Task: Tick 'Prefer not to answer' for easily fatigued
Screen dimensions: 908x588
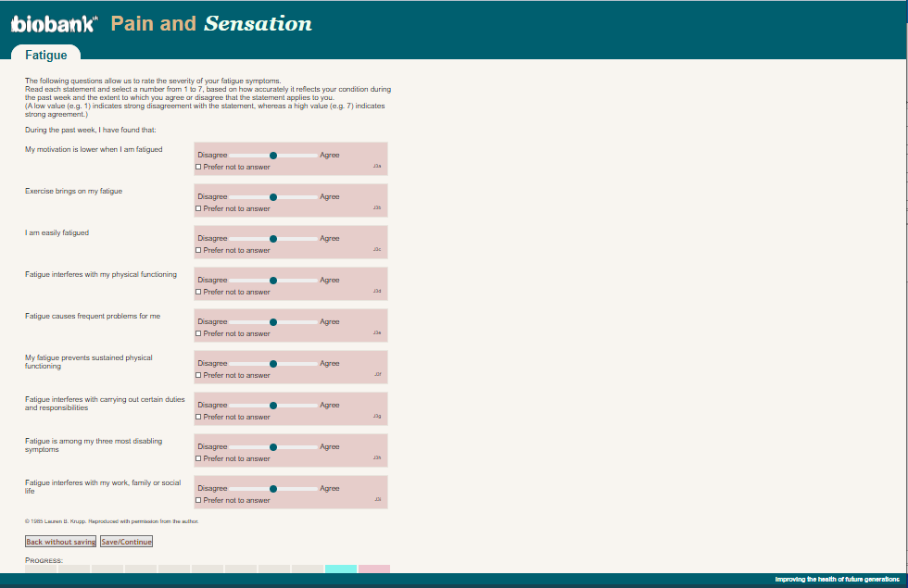Action: pos(198,250)
